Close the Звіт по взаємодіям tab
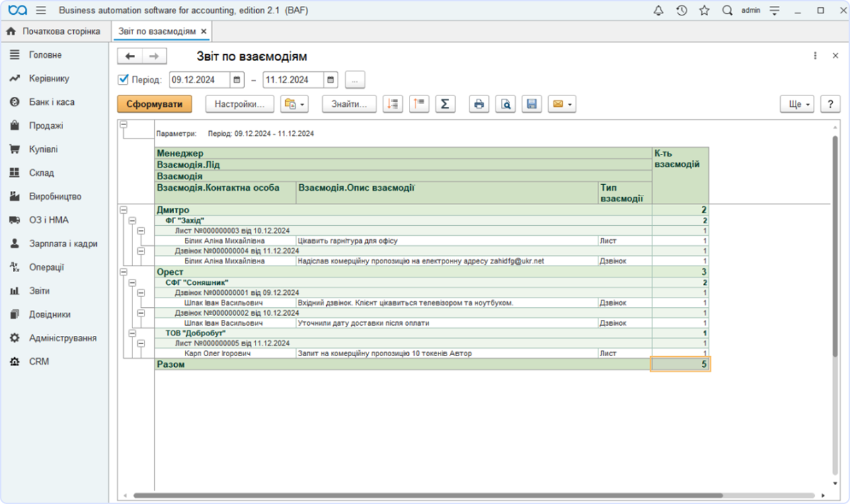The image size is (850, 504). click(x=204, y=32)
